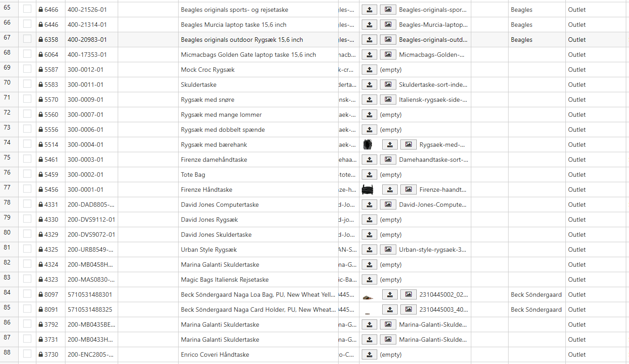Click file name '2310445003_40...'
The image size is (629, 364).
pyautogui.click(x=444, y=309)
